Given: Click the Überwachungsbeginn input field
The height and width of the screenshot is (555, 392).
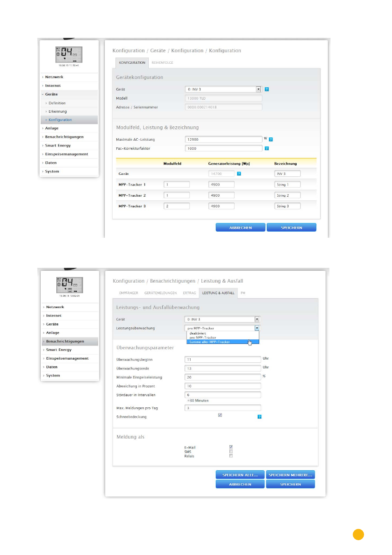Looking at the screenshot, I should (222, 360).
